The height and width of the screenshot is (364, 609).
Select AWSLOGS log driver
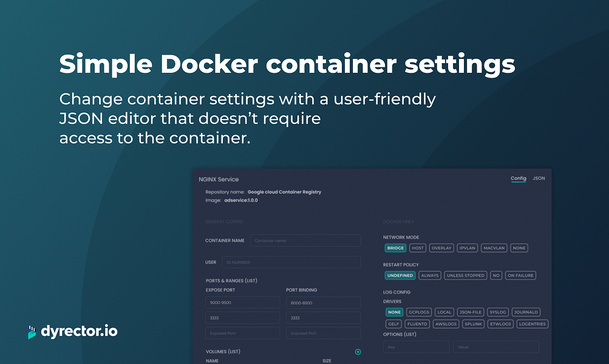[446, 324]
